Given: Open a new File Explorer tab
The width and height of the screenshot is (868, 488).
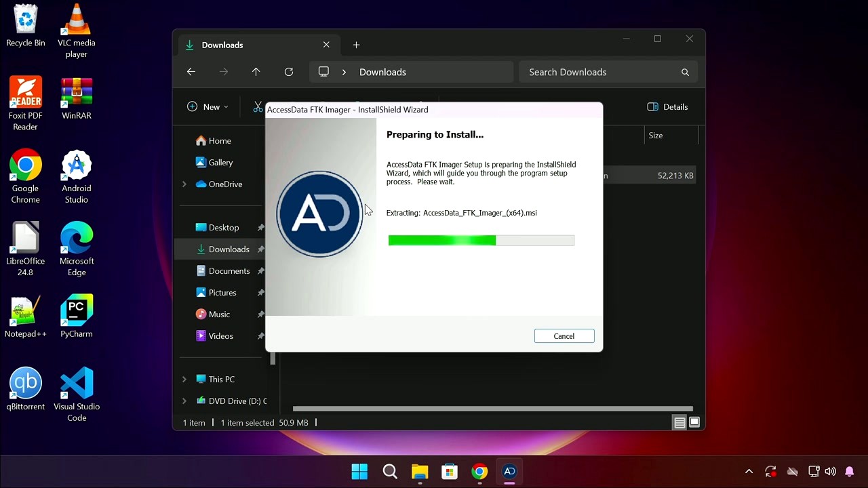Looking at the screenshot, I should click(x=356, y=45).
